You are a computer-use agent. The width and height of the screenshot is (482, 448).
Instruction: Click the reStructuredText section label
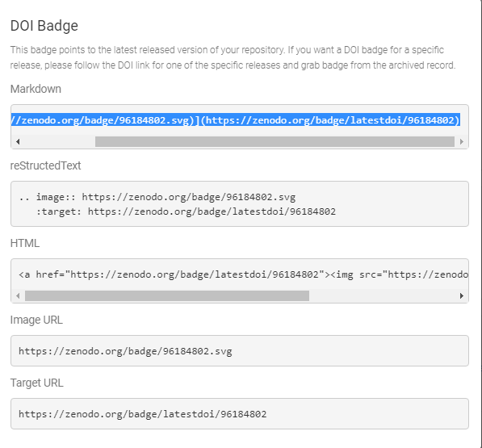45,165
